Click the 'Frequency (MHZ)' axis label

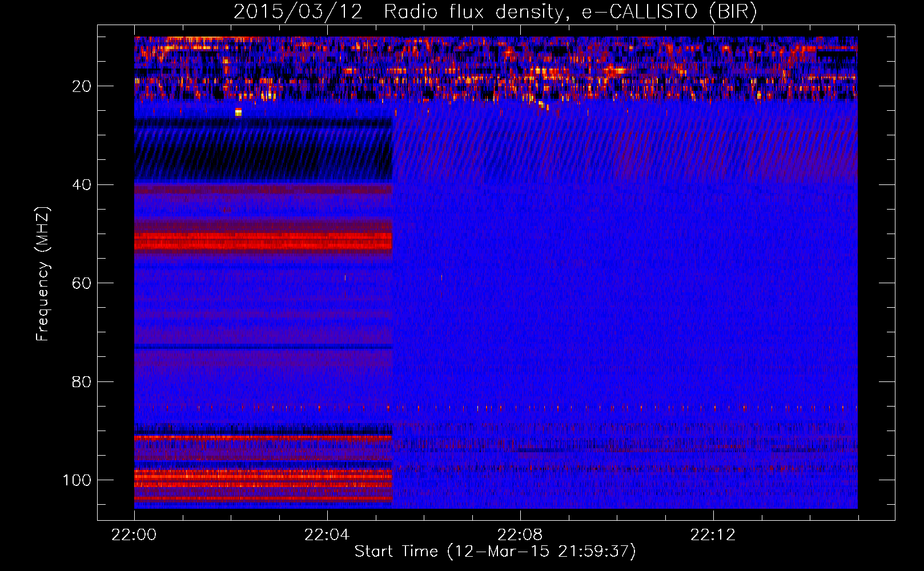point(43,274)
